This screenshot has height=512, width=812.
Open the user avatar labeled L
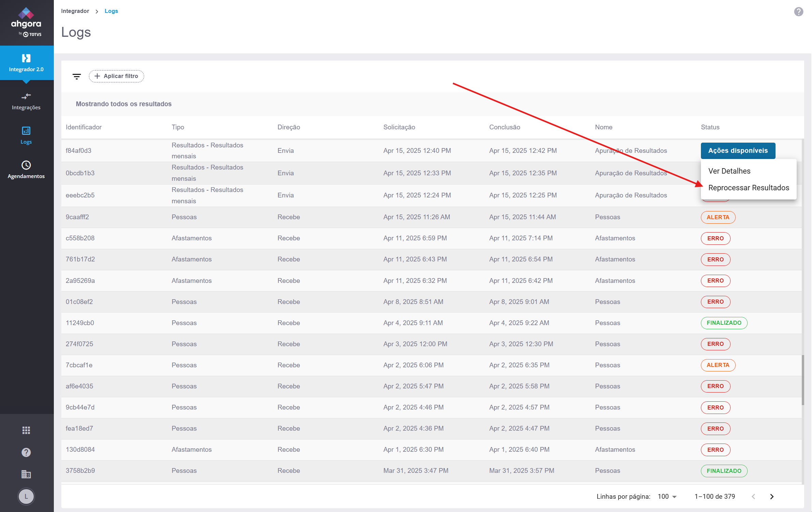(x=26, y=496)
